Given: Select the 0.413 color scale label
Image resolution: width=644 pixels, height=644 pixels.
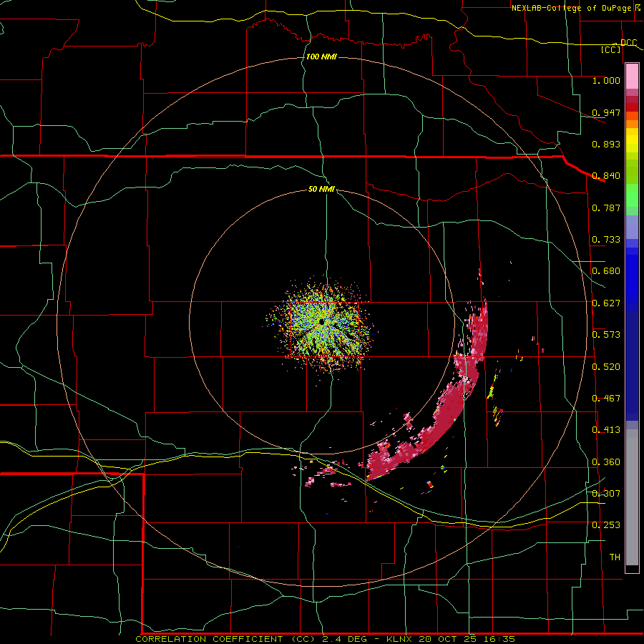Looking at the screenshot, I should [606, 430].
